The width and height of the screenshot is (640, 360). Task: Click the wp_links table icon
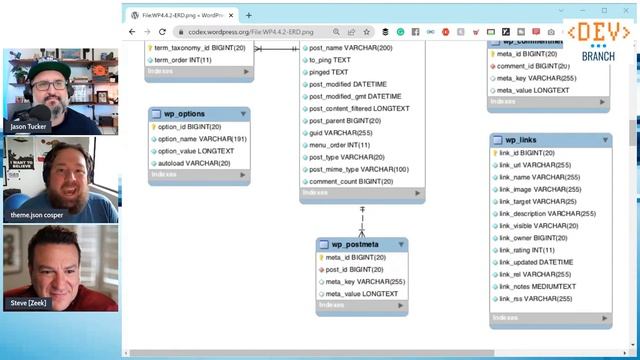(498, 140)
